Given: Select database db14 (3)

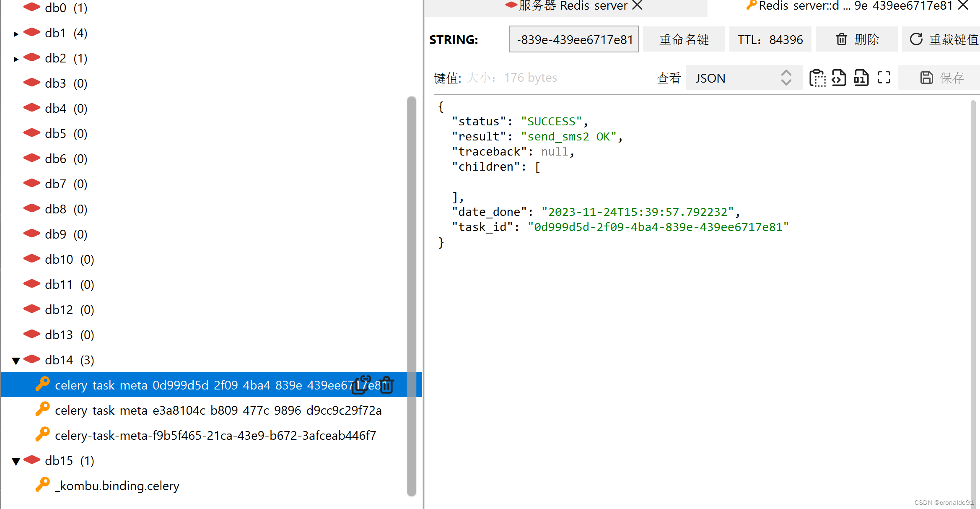Looking at the screenshot, I should (69, 360).
